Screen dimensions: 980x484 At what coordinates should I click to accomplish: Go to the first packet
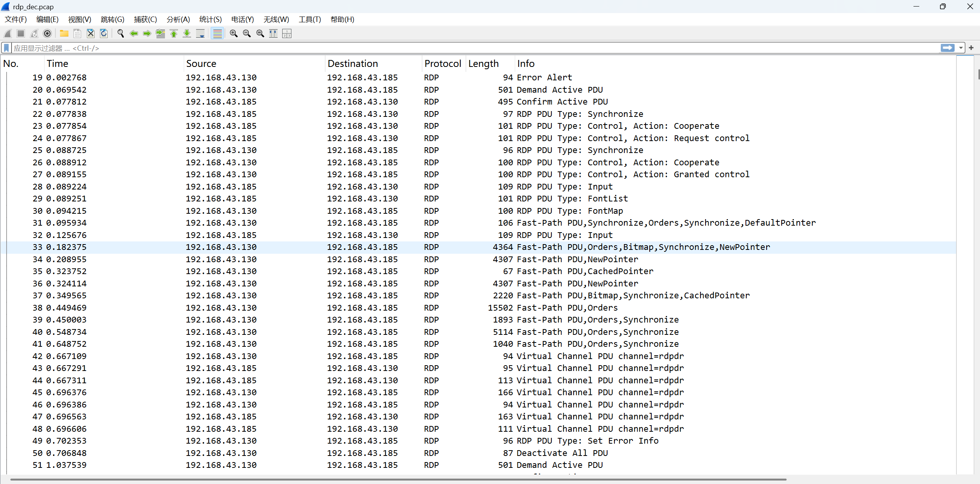pyautogui.click(x=174, y=34)
